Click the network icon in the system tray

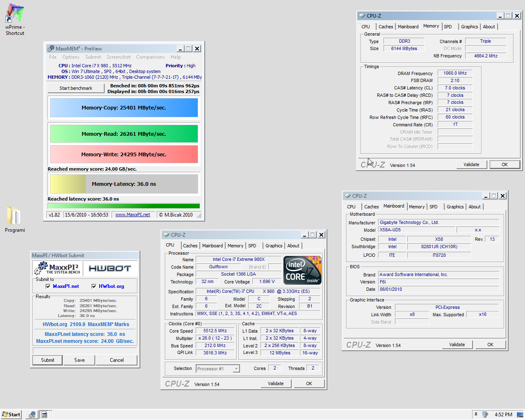coord(485,414)
